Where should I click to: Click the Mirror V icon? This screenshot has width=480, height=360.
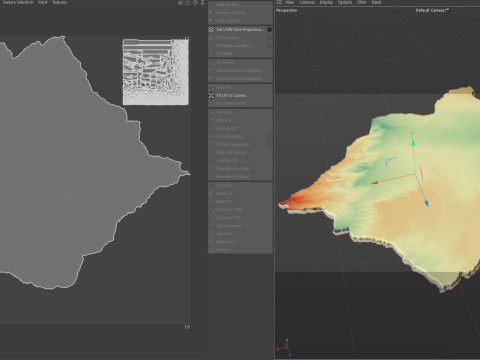point(211,120)
